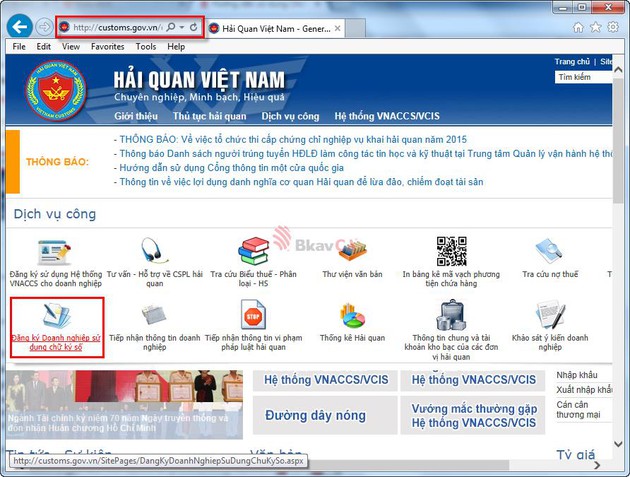Screen dimensions: 630x477
Task: Refresh the page with reload icon
Action: 194,27
